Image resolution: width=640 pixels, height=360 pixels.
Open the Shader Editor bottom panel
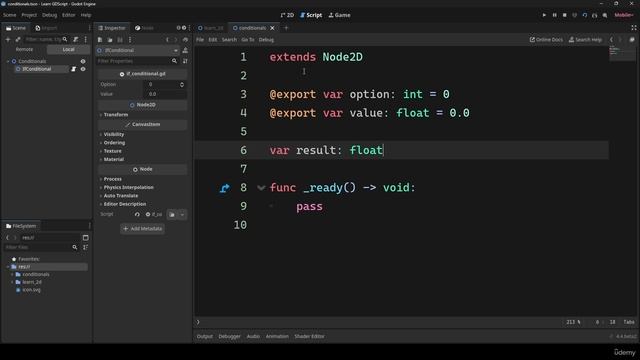[x=309, y=336]
